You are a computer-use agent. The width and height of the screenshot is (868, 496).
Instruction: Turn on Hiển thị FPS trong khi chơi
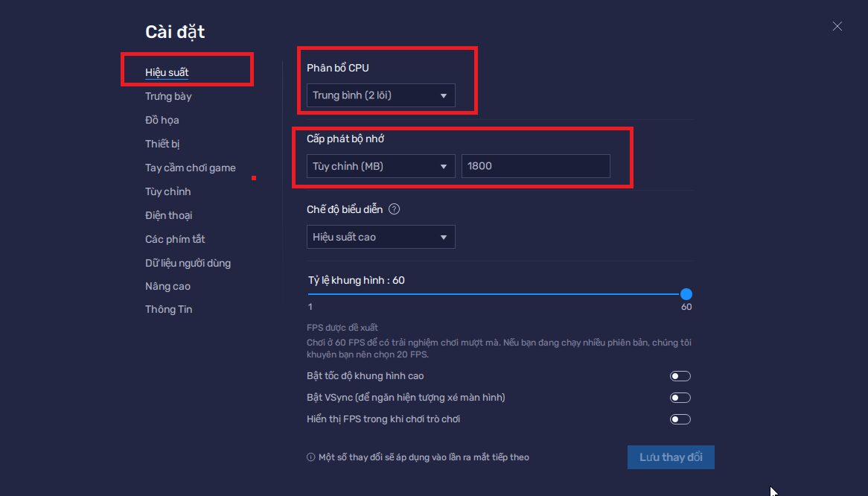(x=680, y=419)
